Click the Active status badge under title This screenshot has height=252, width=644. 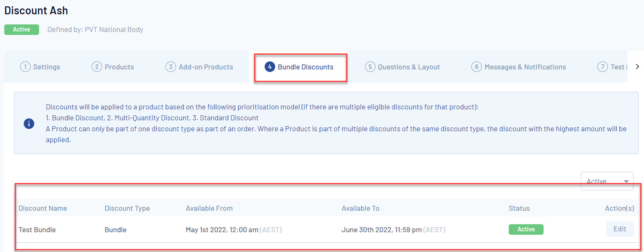[21, 29]
